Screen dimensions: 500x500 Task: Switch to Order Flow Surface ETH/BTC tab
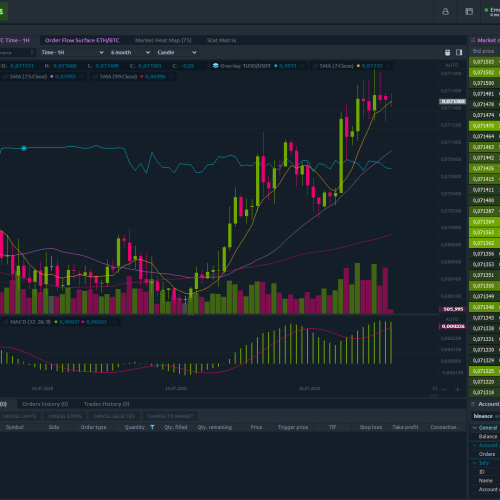coord(82,40)
